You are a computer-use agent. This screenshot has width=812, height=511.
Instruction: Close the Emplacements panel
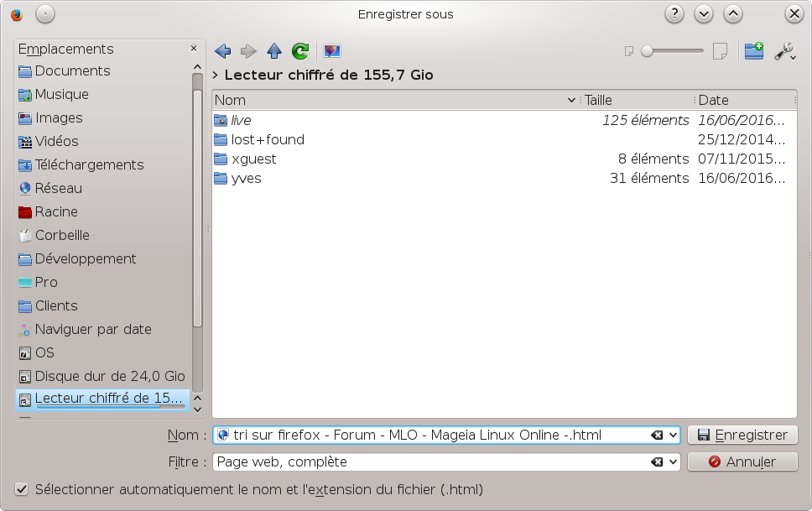click(194, 49)
